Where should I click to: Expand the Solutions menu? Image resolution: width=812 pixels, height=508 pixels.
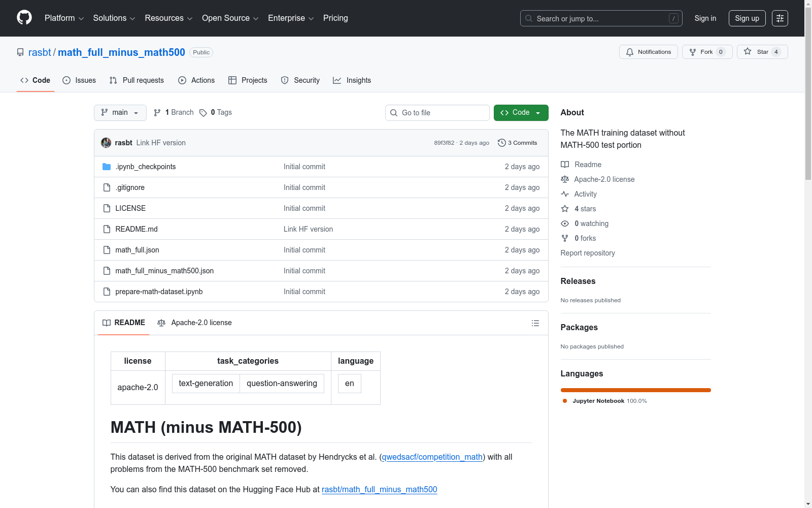(x=114, y=18)
